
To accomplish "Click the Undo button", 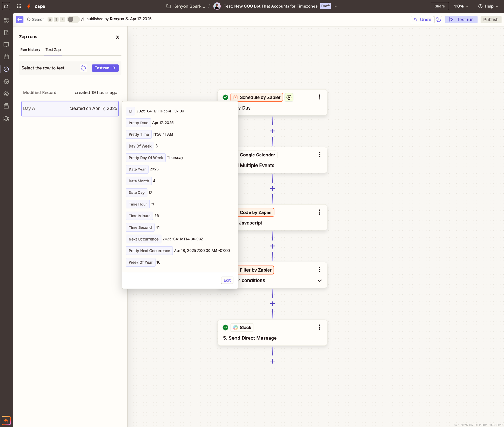I will click(422, 19).
